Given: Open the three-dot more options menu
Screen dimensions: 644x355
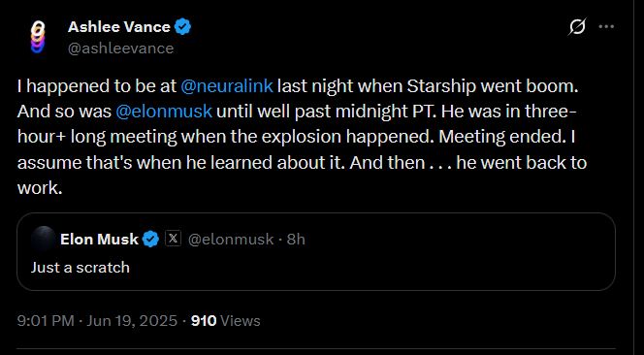Looking at the screenshot, I should [606, 27].
